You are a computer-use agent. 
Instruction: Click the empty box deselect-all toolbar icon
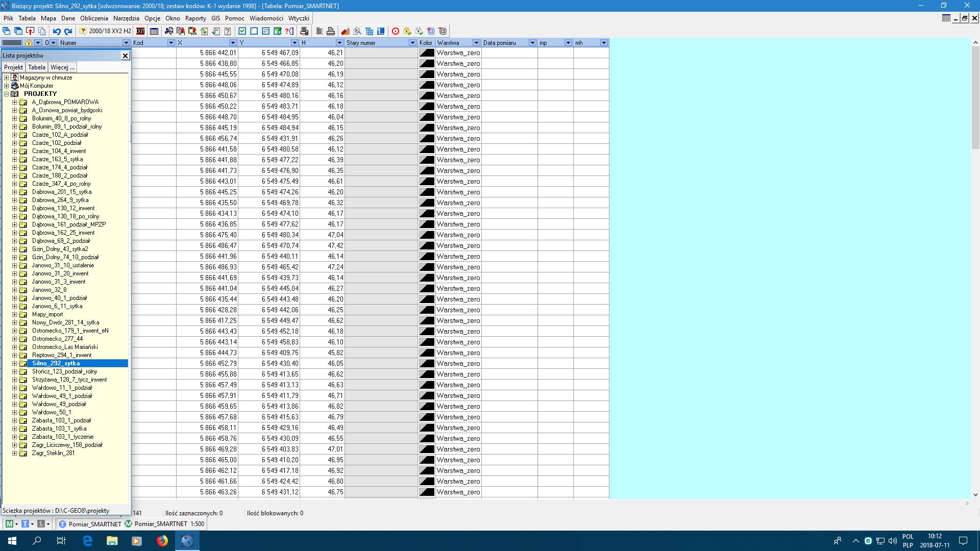[x=254, y=31]
